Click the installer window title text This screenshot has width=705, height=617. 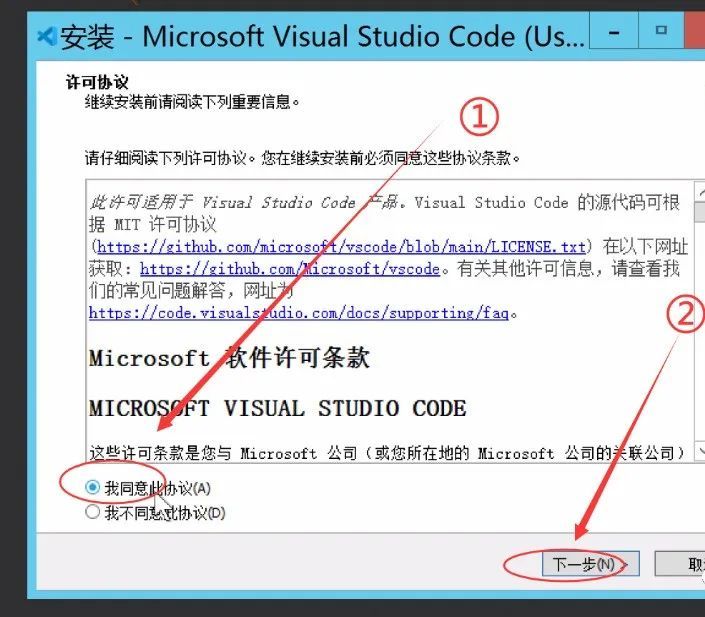tap(322, 36)
